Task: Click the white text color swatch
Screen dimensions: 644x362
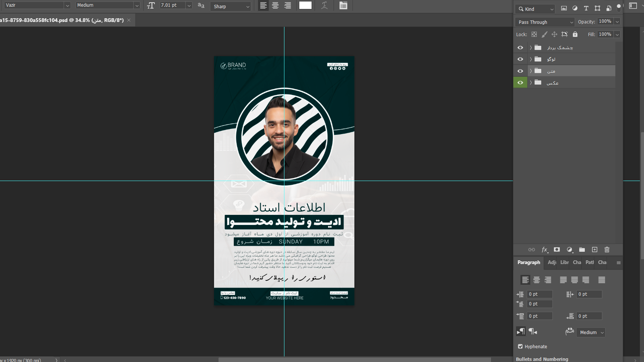Action: (x=305, y=5)
